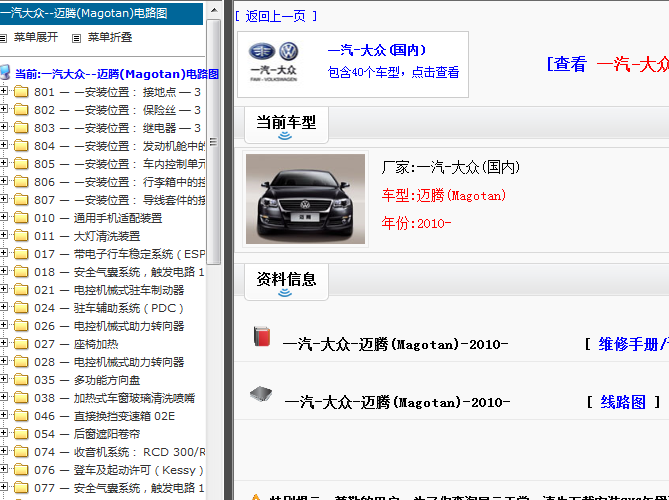The width and height of the screenshot is (669, 500).
Task: Click 菜单折叠 to collapse all menus
Action: tap(110, 38)
